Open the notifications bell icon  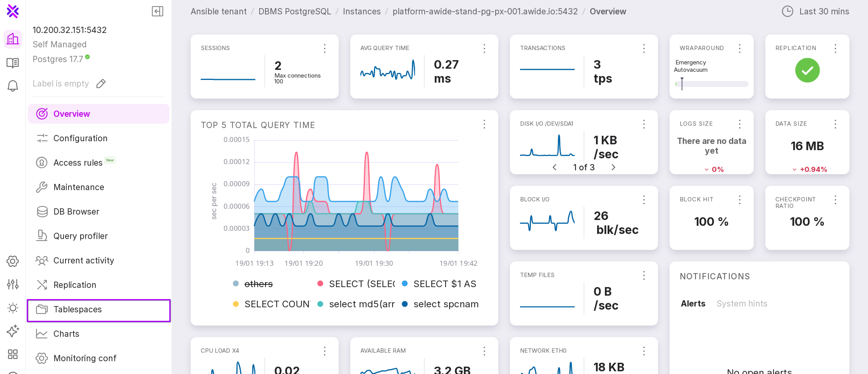pyautogui.click(x=12, y=86)
